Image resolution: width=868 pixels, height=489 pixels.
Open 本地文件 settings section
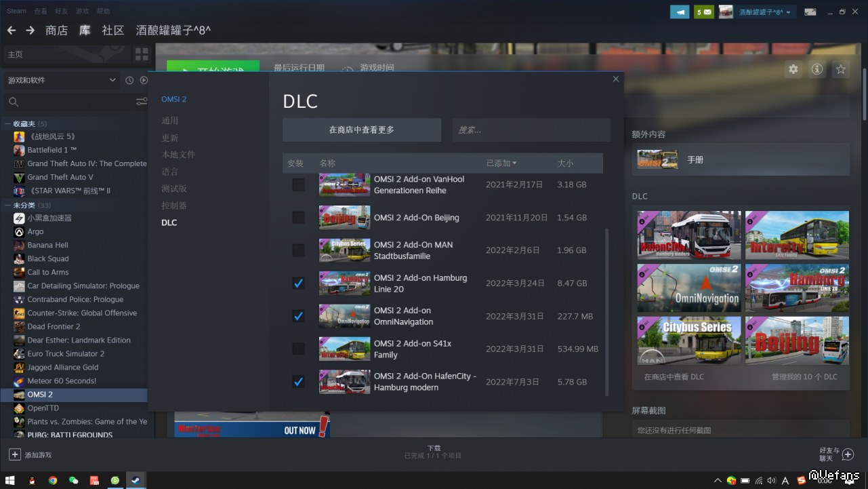click(x=178, y=155)
